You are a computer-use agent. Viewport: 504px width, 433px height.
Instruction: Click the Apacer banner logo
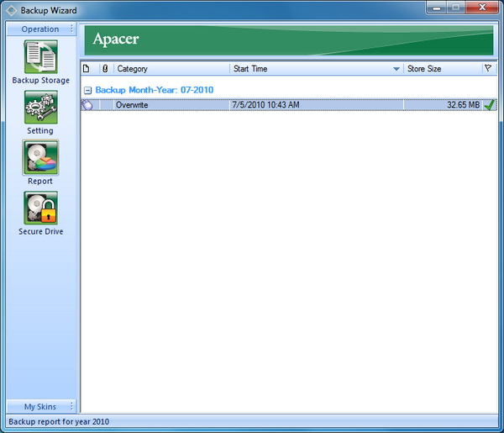tap(116, 40)
